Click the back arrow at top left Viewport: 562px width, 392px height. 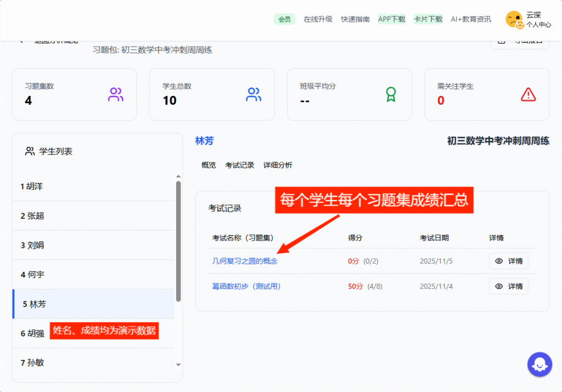tap(21, 42)
